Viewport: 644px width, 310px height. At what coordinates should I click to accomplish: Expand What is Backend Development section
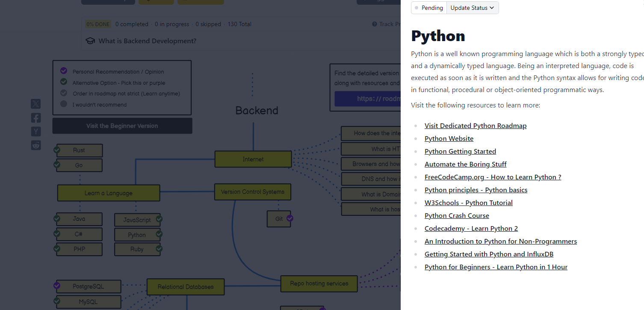point(147,41)
